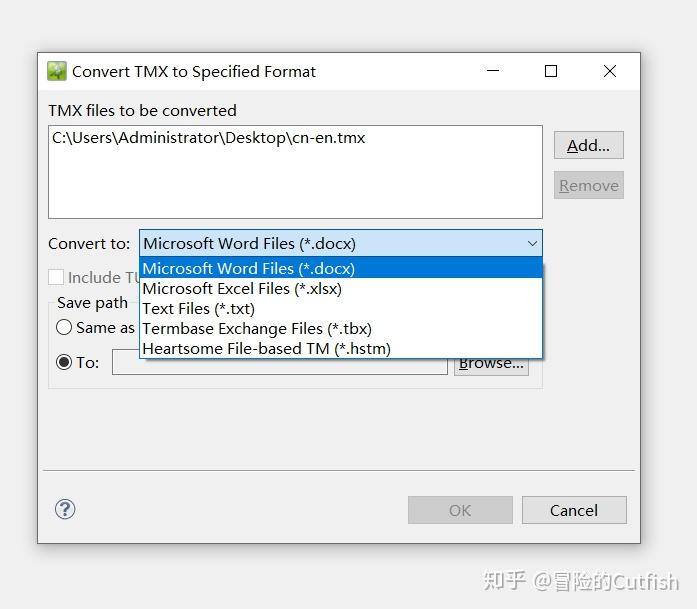Click the help question mark icon
The width and height of the screenshot is (697, 609).
[x=65, y=509]
